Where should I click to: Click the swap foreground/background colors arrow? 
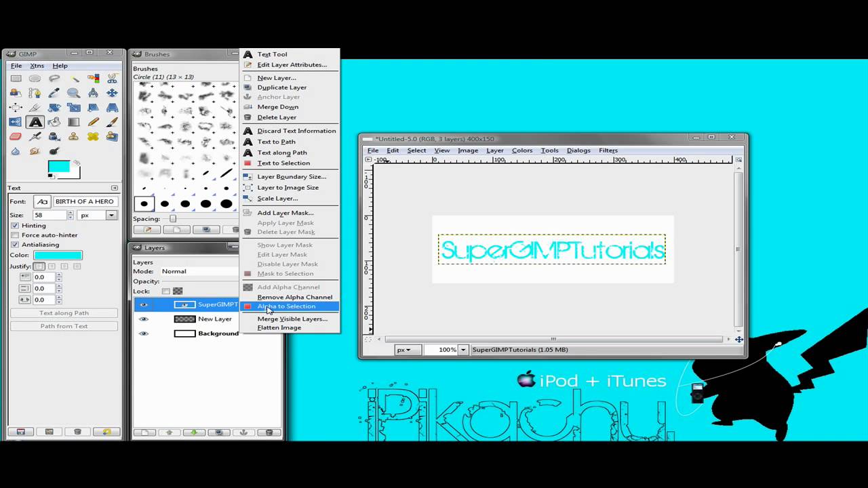click(x=77, y=163)
